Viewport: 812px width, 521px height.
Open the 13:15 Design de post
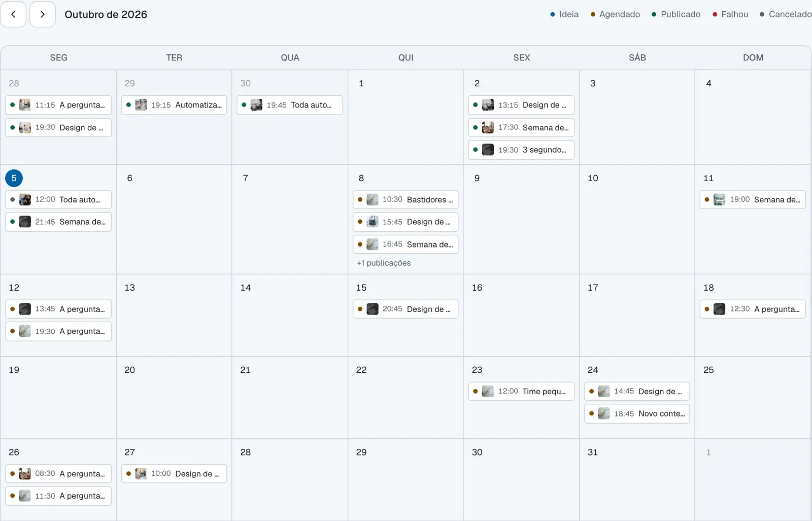point(521,105)
